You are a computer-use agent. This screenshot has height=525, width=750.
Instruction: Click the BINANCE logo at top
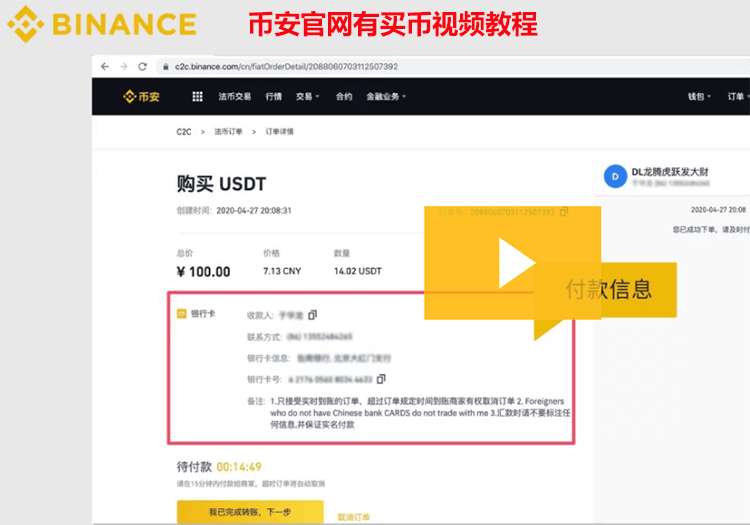[x=102, y=24]
